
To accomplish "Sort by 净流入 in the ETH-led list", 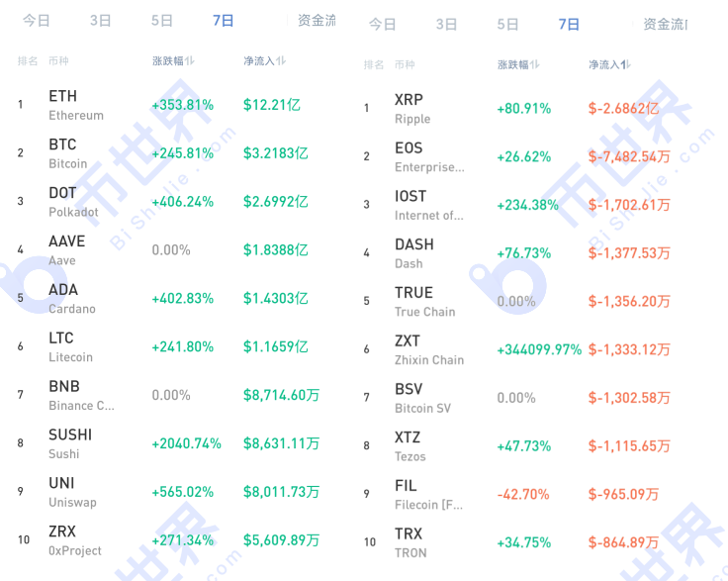I will tap(265, 61).
